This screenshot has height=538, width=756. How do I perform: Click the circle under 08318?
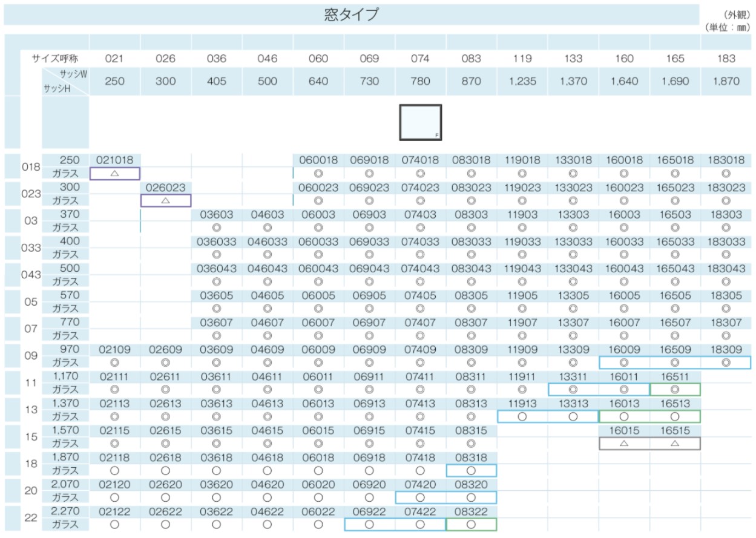[x=471, y=470]
